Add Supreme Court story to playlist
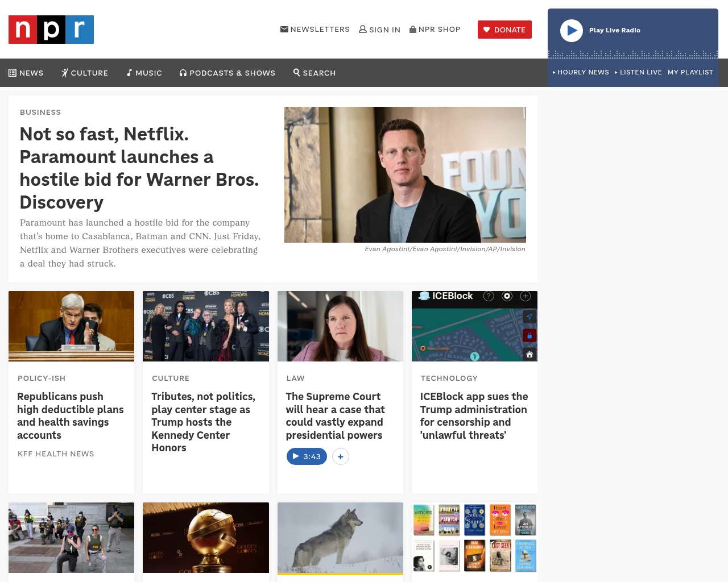 [341, 456]
